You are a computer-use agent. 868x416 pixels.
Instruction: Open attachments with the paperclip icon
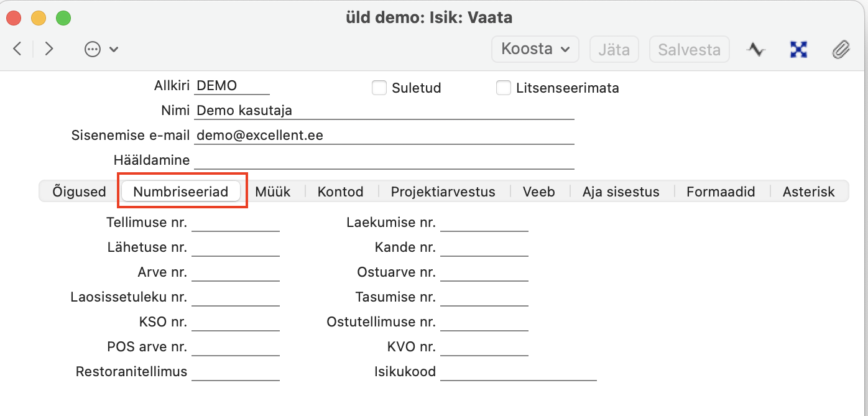[841, 49]
